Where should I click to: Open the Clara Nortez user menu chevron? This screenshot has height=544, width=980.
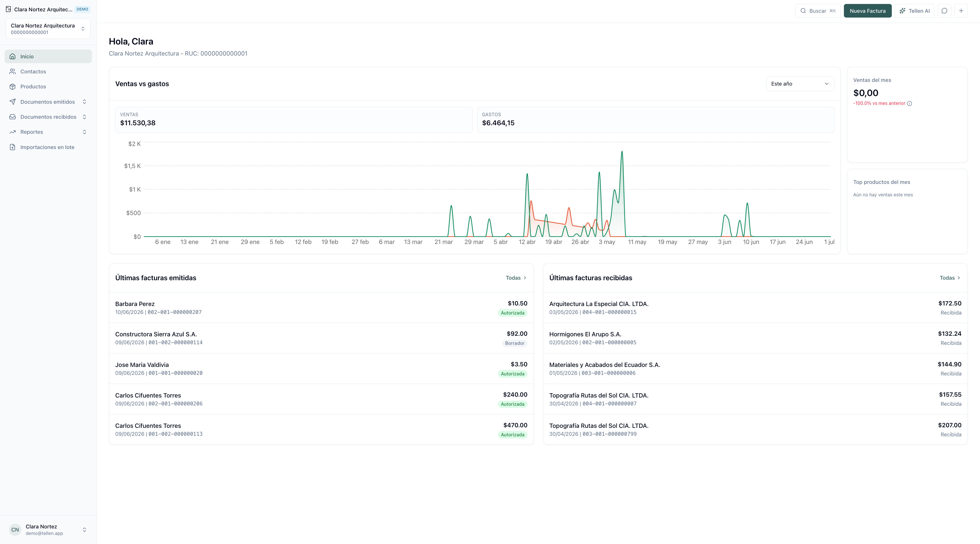(x=85, y=530)
